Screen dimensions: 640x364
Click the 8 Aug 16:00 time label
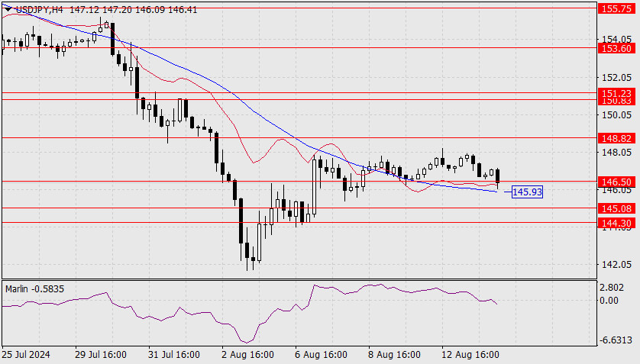click(394, 355)
